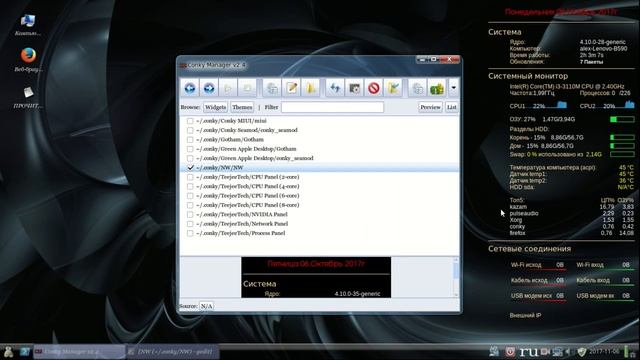Image resolution: width=640 pixels, height=360 pixels.
Task: Refresh the widget list with arrows icon
Action: pyautogui.click(x=335, y=88)
